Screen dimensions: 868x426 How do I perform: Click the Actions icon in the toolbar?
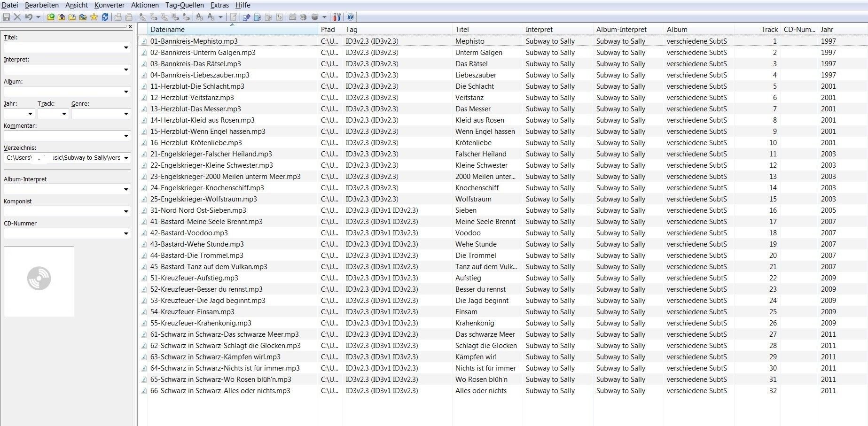(199, 17)
